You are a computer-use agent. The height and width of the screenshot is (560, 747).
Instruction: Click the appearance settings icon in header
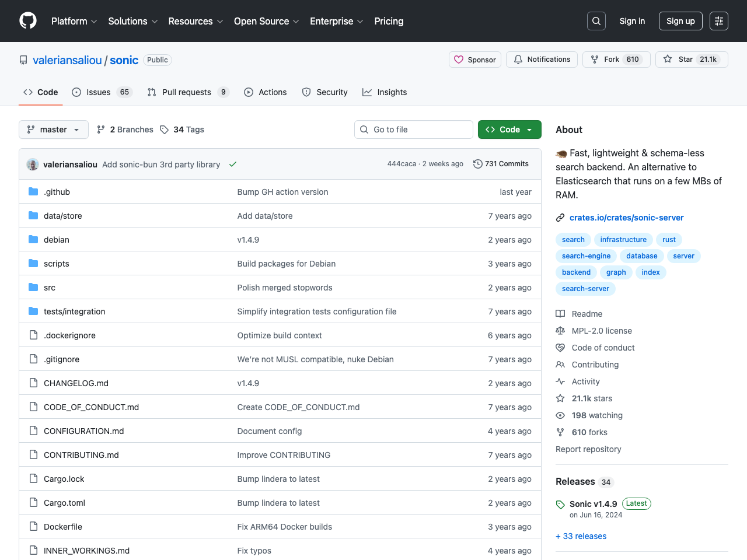(x=718, y=21)
